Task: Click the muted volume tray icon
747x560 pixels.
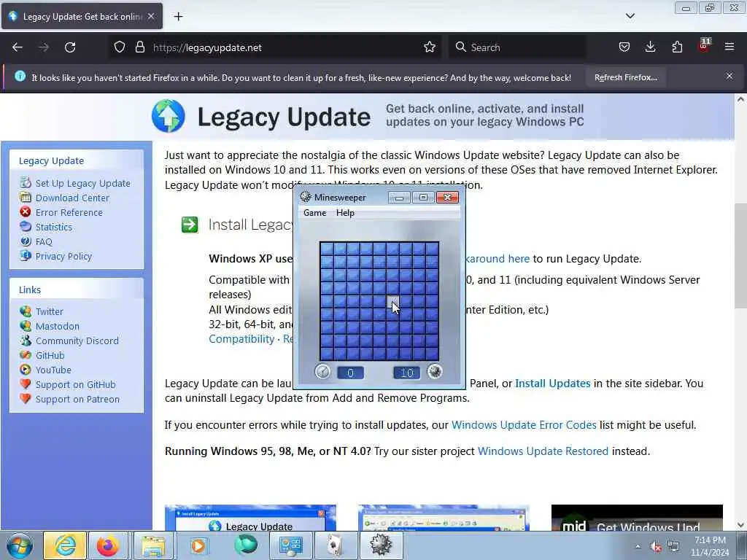Action: click(656, 547)
